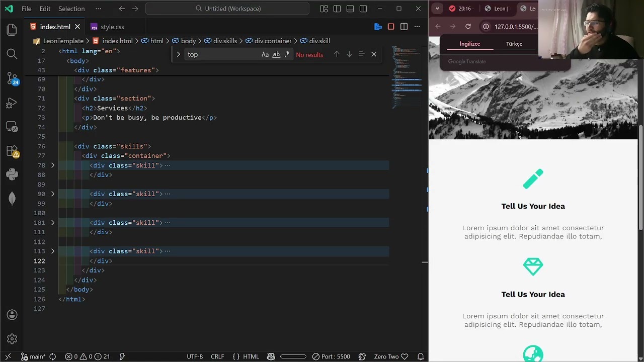Click the errors and warnings count in status bar
Screen dimensions: 644x362
tap(88, 356)
